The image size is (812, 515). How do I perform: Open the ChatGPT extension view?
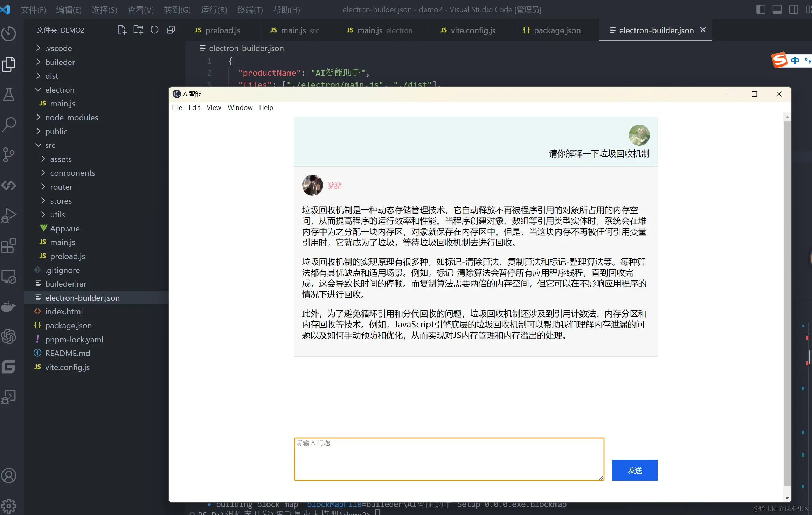click(9, 336)
